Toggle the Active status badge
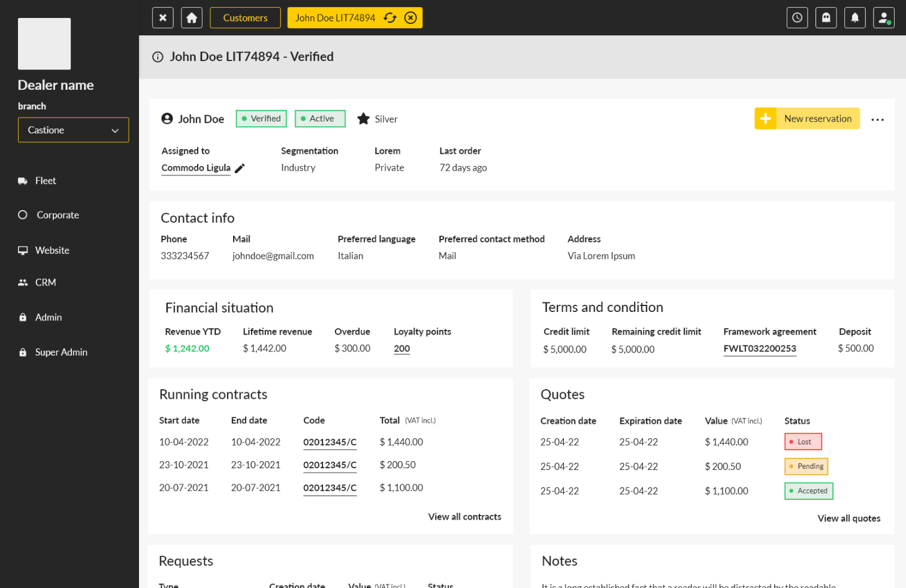The width and height of the screenshot is (906, 588). (320, 119)
